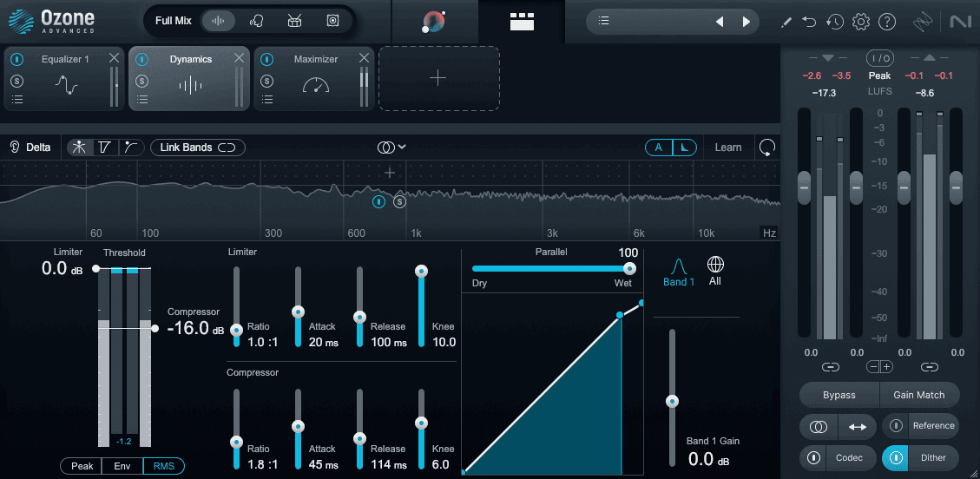Add a module in empty slot

pyautogui.click(x=438, y=78)
